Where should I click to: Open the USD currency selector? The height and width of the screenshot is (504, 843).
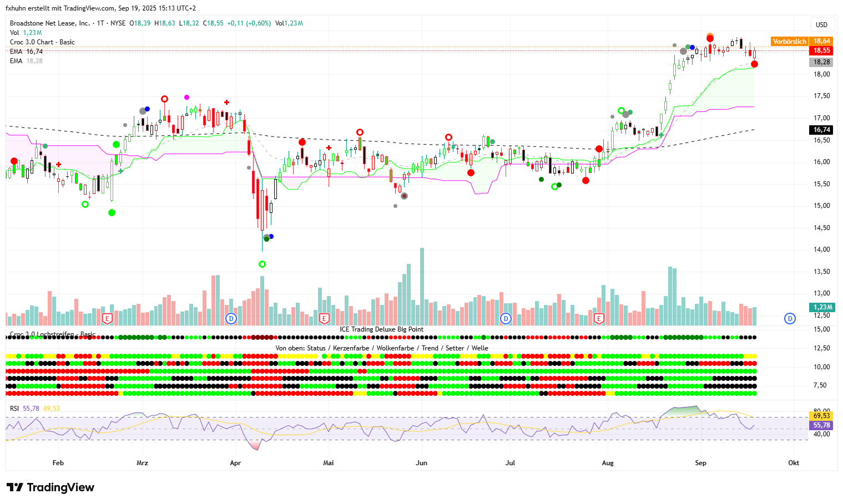(821, 25)
